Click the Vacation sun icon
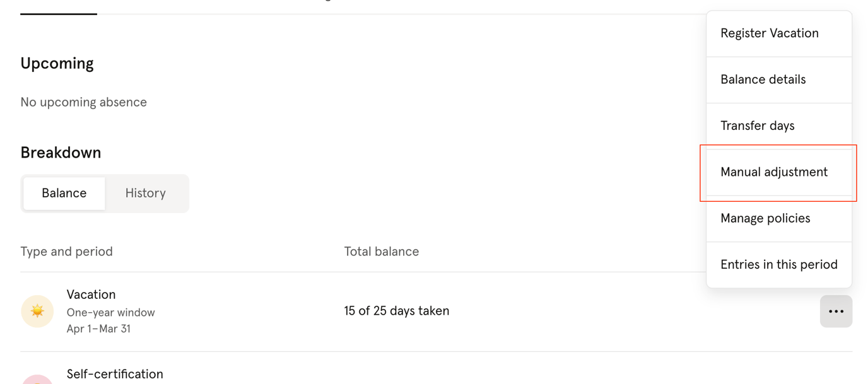868x384 pixels. [x=37, y=311]
